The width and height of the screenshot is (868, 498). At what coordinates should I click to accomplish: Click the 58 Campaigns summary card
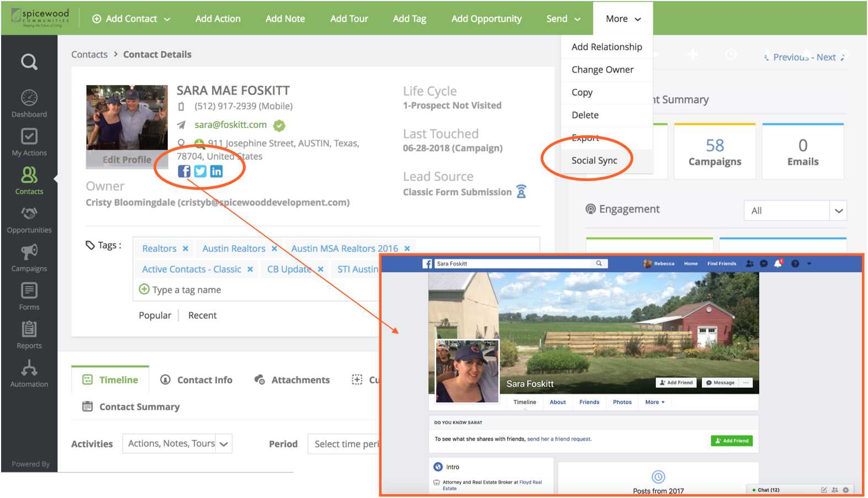pyautogui.click(x=715, y=151)
